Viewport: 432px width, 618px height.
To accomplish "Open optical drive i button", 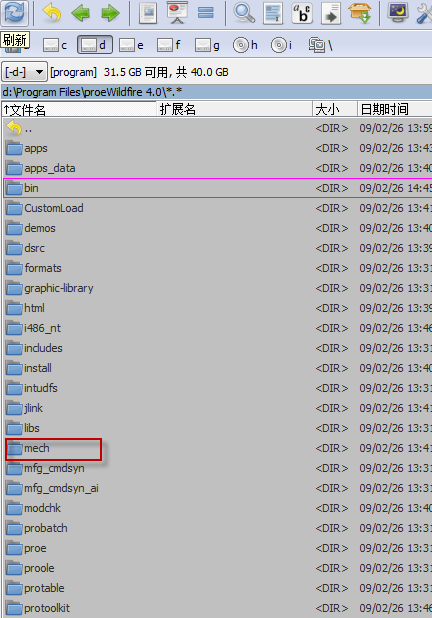I will coord(281,45).
